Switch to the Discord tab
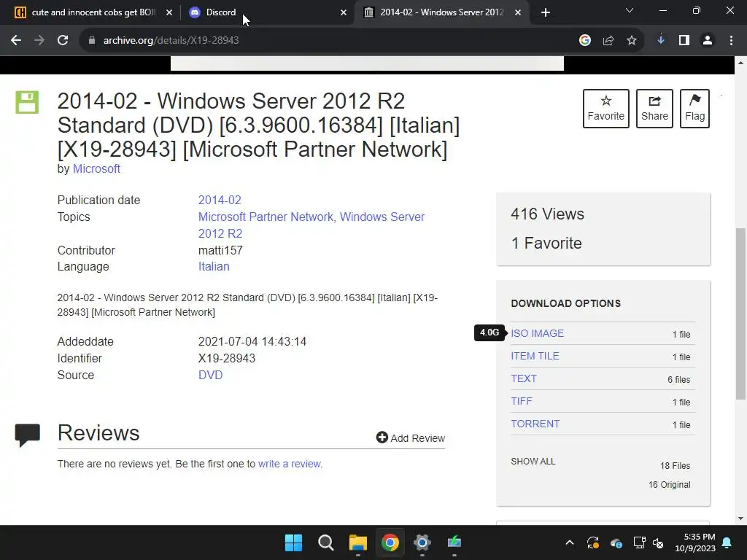The height and width of the screenshot is (560, 747). (x=267, y=12)
